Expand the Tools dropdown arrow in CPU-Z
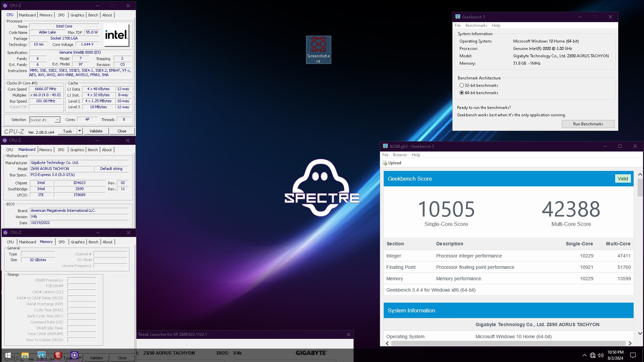This screenshot has height=362, width=644. point(79,131)
